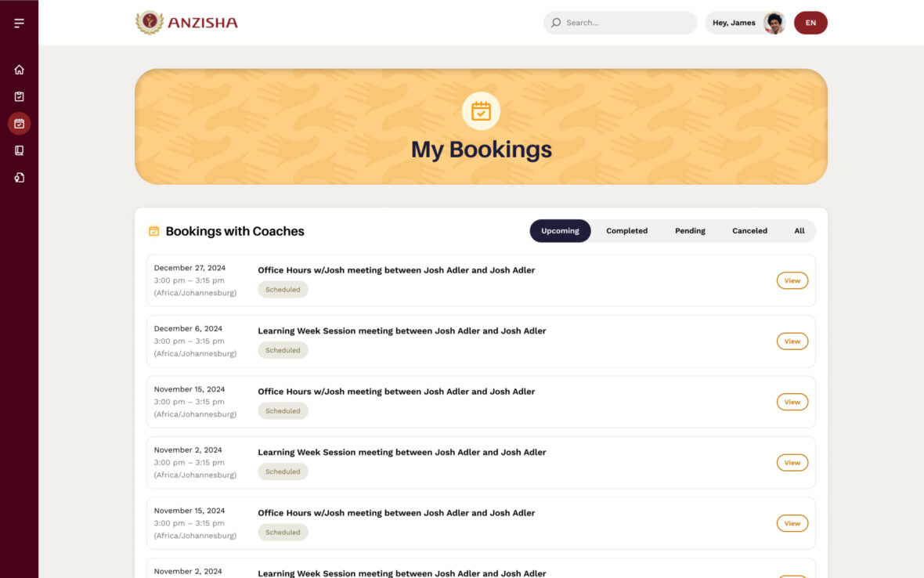
Task: Switch to the Pending bookings tab
Action: pyautogui.click(x=690, y=230)
